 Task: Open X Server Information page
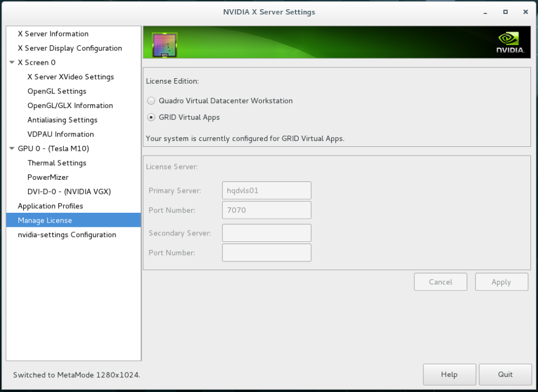53,33
